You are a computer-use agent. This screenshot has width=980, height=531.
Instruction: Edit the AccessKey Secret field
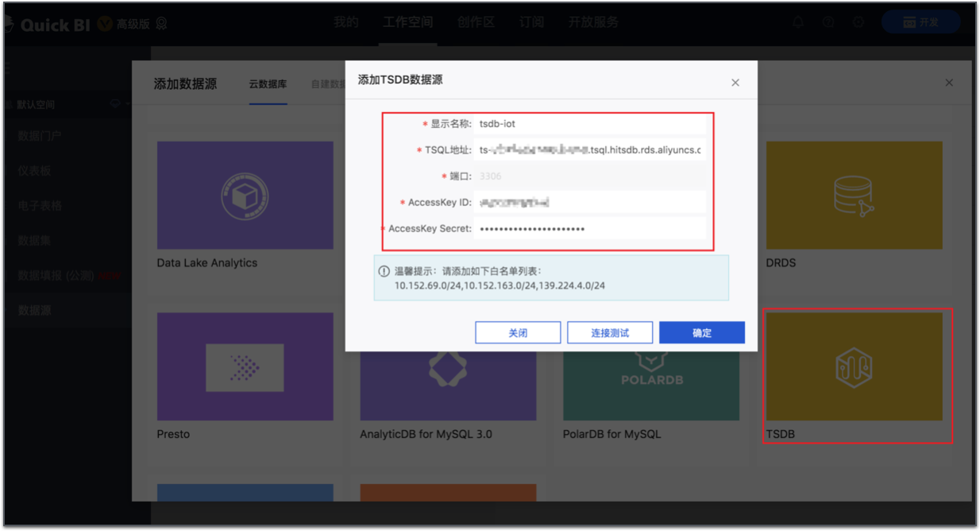[590, 228]
